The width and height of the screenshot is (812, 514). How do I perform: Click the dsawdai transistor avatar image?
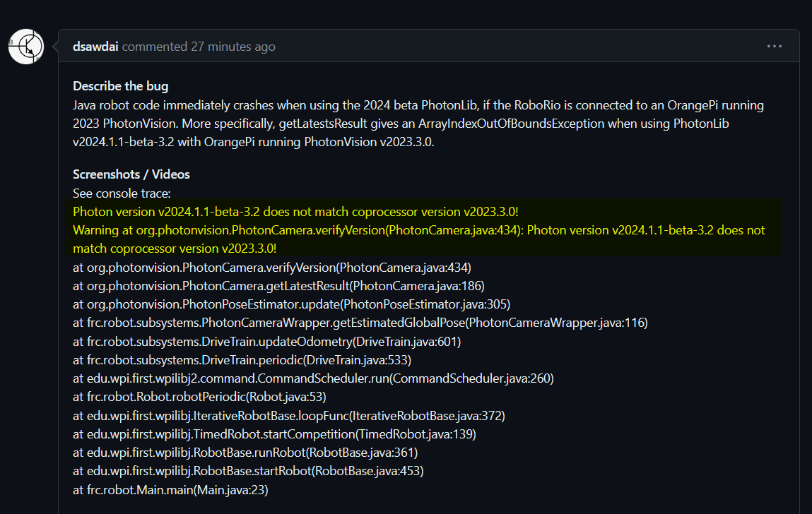point(26,47)
